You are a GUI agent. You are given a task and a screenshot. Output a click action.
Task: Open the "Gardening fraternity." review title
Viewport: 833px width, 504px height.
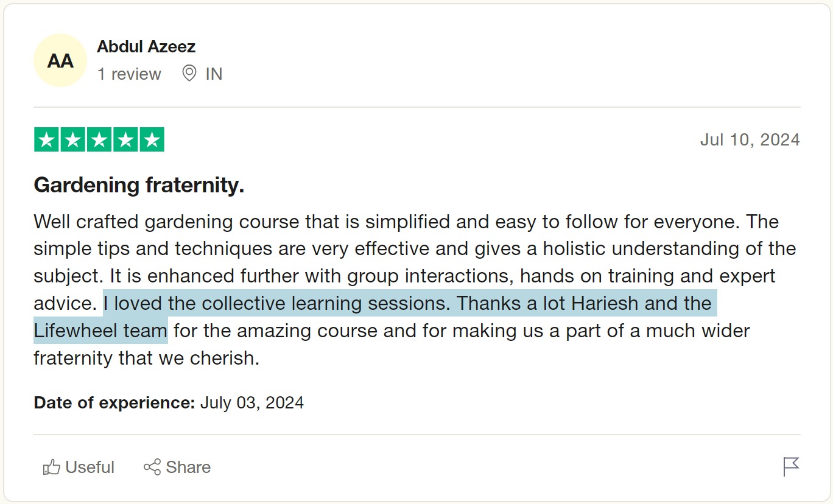[139, 185]
